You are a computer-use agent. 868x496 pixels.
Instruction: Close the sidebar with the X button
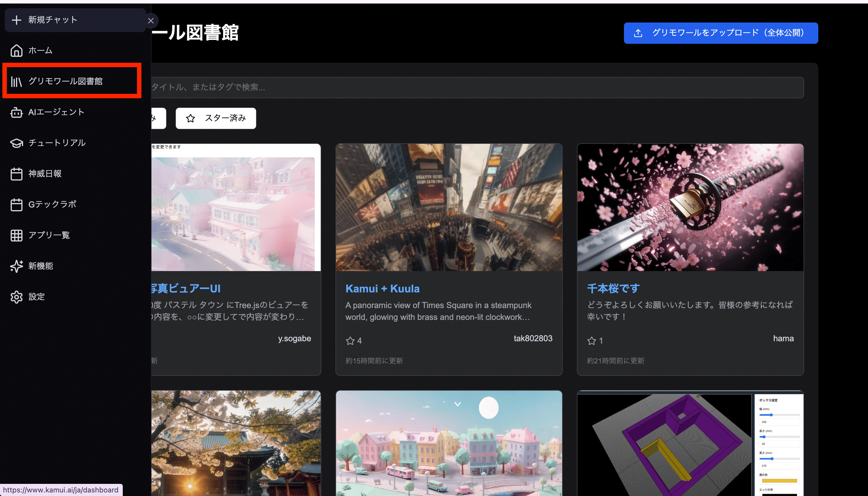pyautogui.click(x=151, y=21)
